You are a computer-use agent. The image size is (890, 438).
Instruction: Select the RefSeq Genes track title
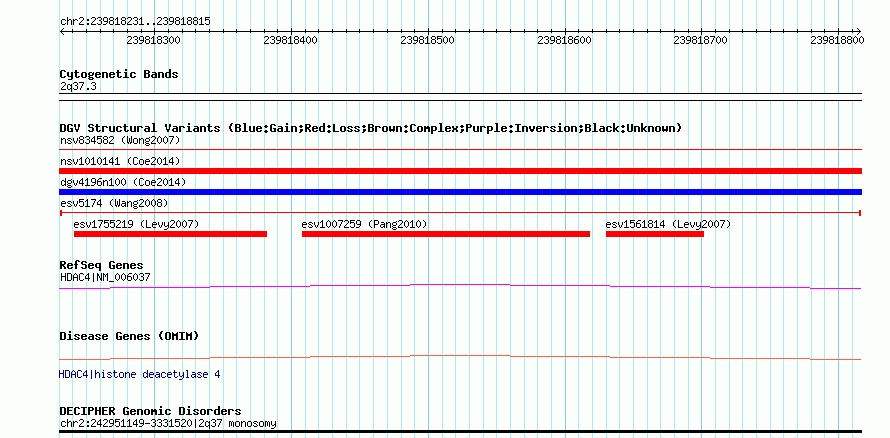click(x=102, y=266)
